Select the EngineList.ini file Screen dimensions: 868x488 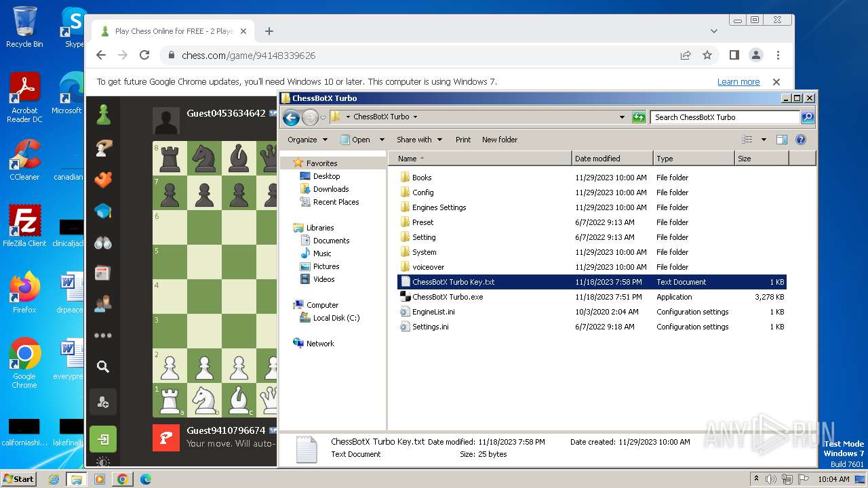tap(591, 312)
